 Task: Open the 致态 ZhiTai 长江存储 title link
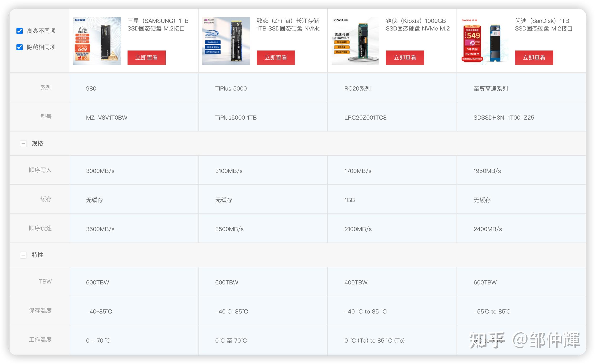point(288,25)
